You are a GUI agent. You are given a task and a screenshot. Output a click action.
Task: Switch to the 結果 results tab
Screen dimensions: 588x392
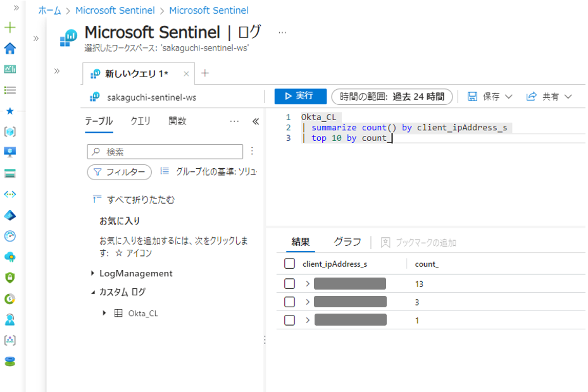[301, 242]
